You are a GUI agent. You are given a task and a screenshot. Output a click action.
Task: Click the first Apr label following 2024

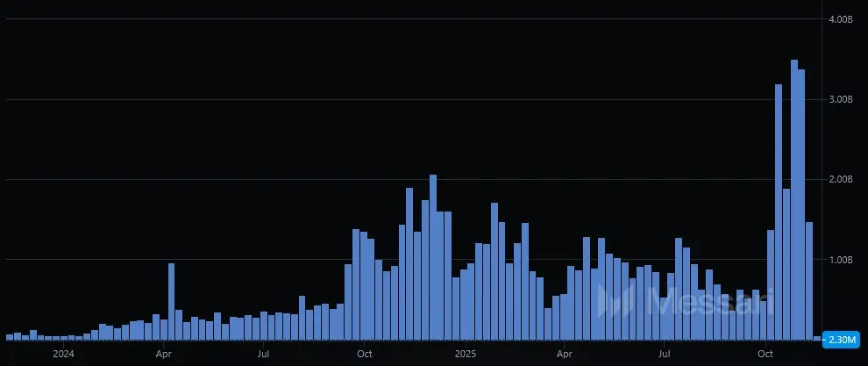[x=163, y=355]
